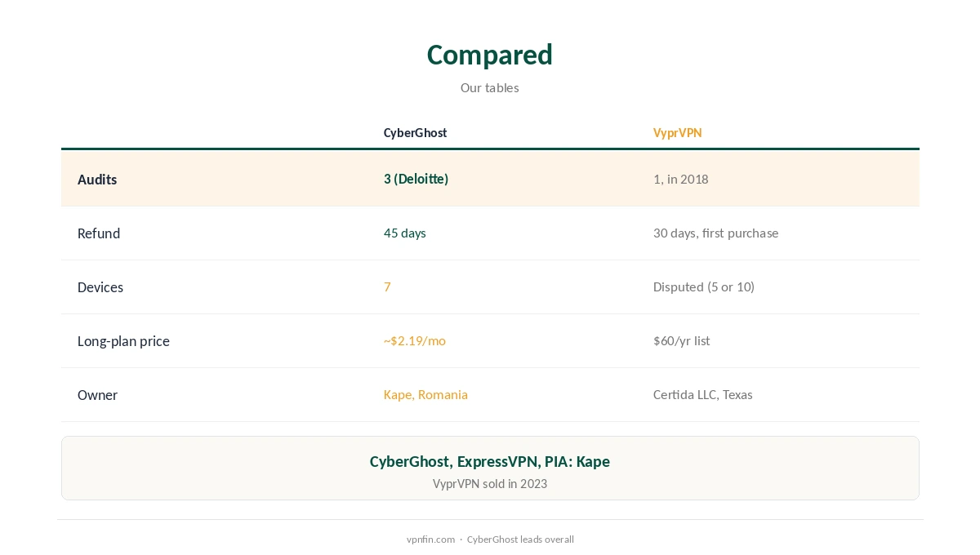Viewport: 980px width, 555px height.
Task: Select the 'Owner' row label
Action: pos(97,395)
